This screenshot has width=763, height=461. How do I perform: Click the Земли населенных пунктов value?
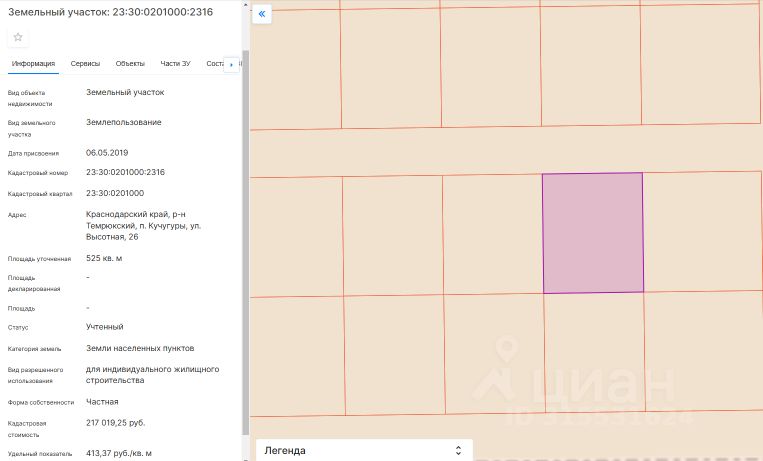(x=140, y=349)
